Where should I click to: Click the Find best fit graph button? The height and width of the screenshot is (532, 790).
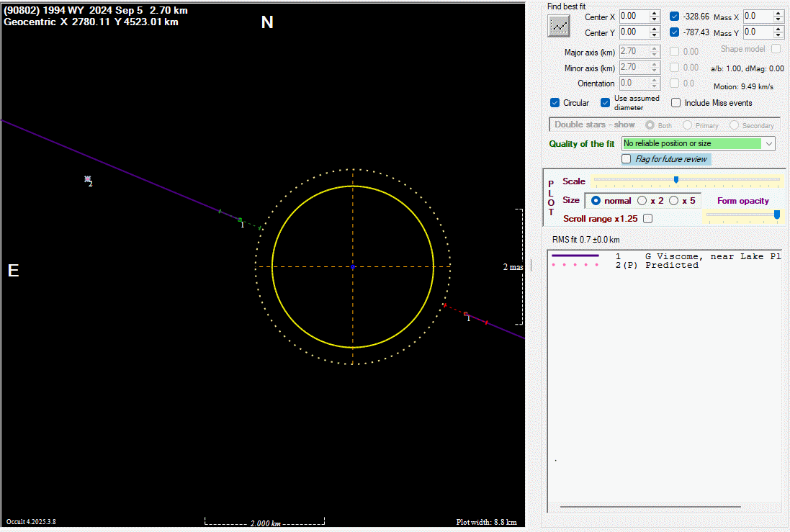[x=559, y=27]
